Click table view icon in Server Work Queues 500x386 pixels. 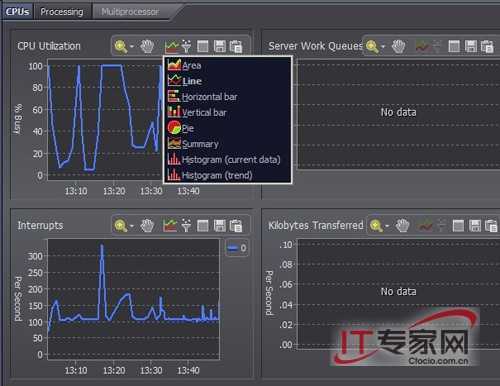454,46
